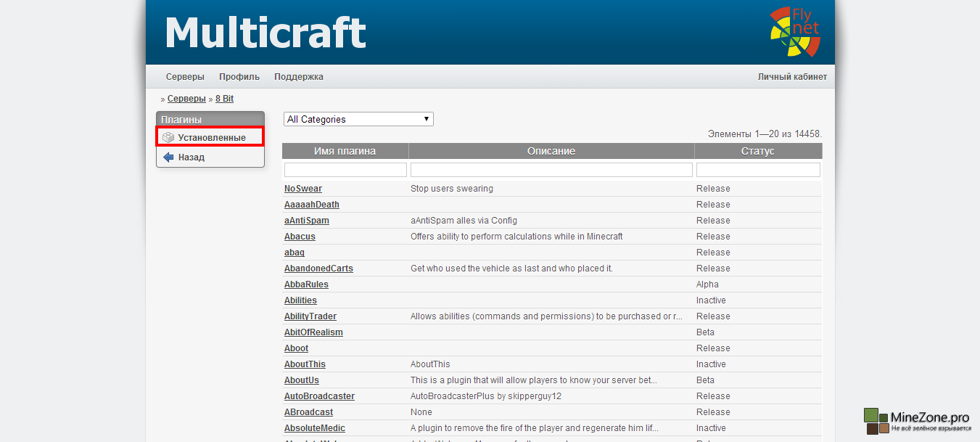The width and height of the screenshot is (980, 442).
Task: Click the Fly net logo icon
Action: (794, 32)
